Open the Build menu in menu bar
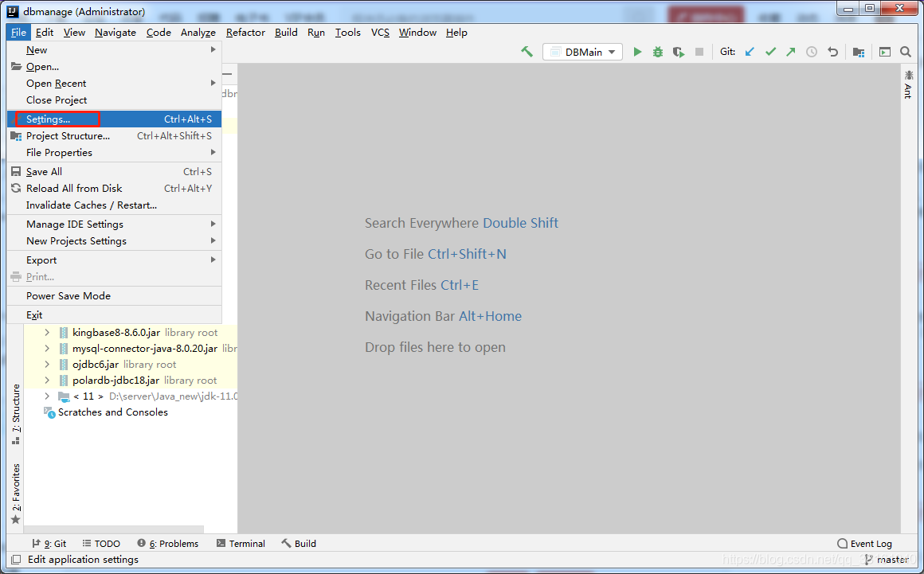 [x=286, y=33]
